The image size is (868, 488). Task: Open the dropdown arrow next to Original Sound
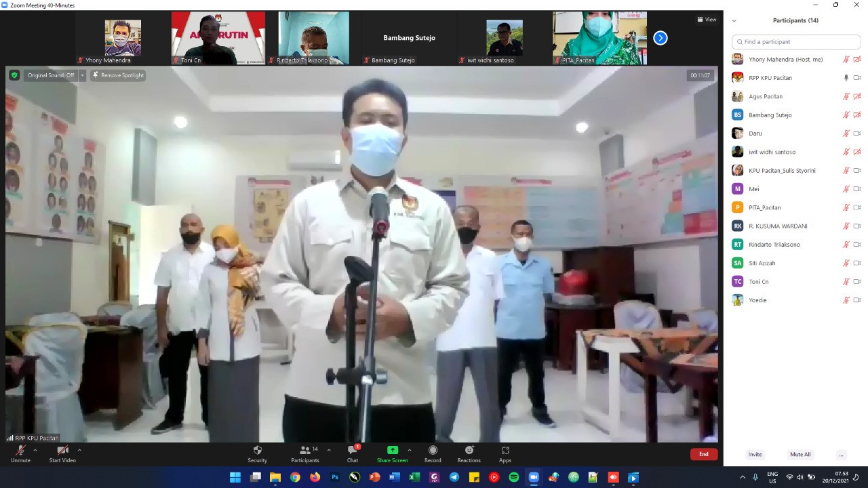[x=83, y=75]
